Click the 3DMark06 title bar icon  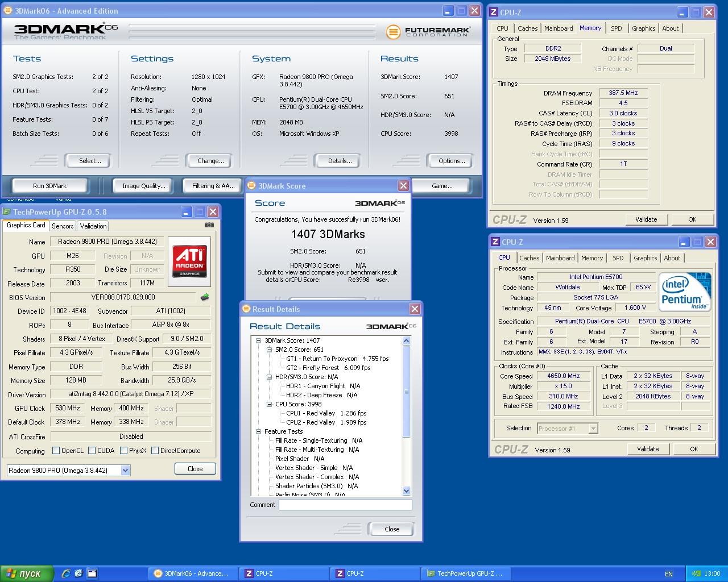(8, 11)
